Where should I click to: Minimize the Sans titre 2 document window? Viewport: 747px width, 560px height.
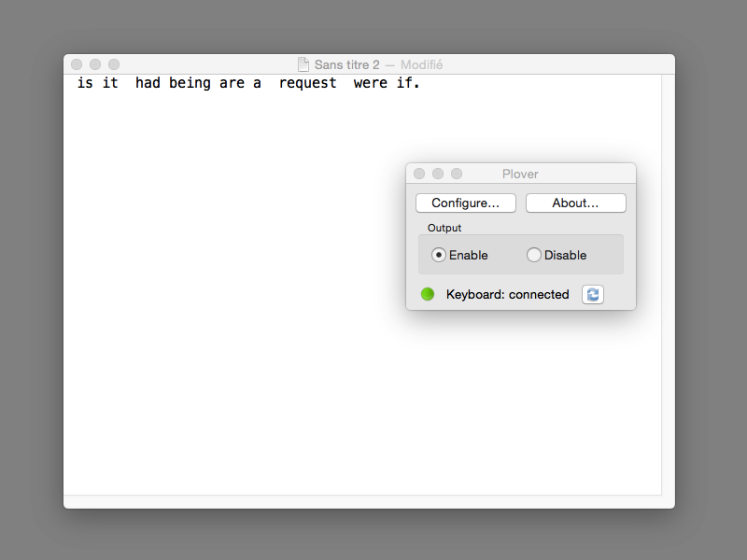pyautogui.click(x=95, y=64)
